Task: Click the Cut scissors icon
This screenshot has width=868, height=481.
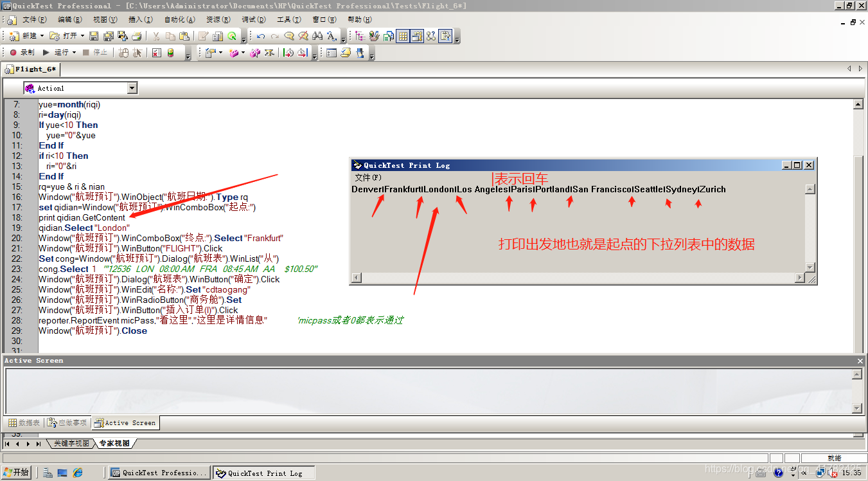Action: pos(156,36)
